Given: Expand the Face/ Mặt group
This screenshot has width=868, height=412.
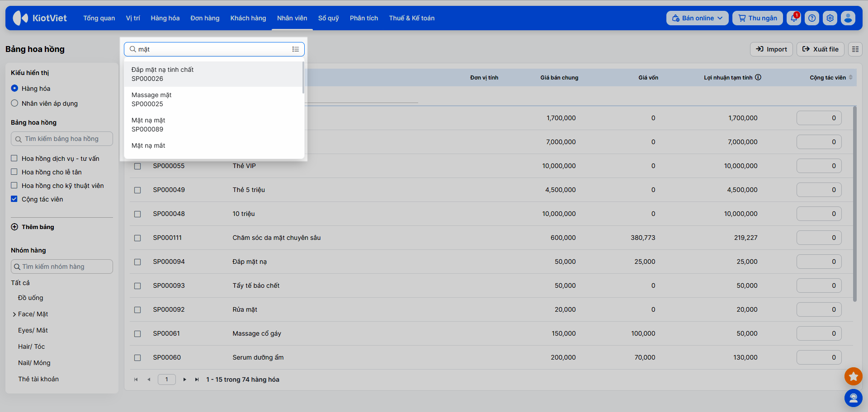Looking at the screenshot, I should pyautogui.click(x=14, y=314).
